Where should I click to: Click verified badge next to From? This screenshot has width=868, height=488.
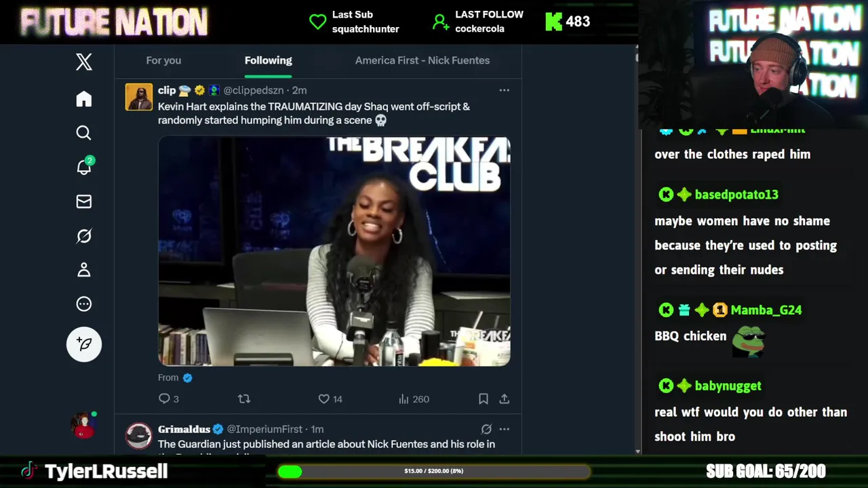pos(188,378)
